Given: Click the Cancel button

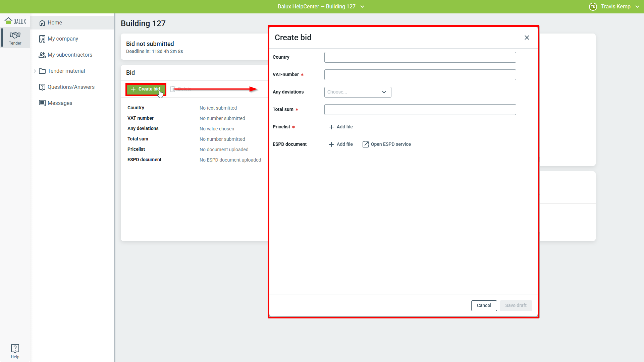Looking at the screenshot, I should [484, 306].
